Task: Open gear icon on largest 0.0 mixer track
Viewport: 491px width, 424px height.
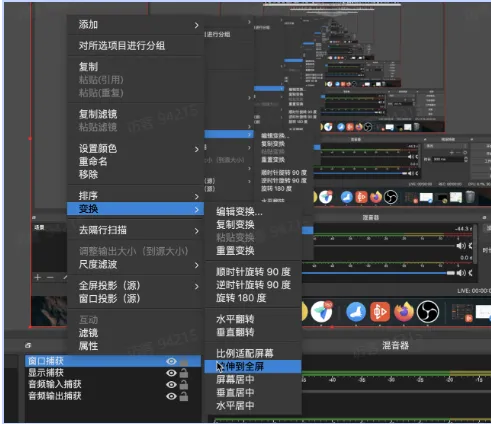Action: (470, 273)
